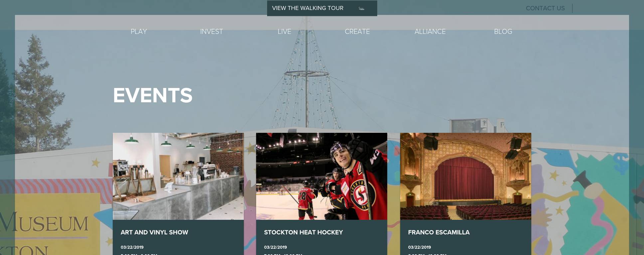Image resolution: width=644 pixels, height=255 pixels.
Task: Open the Franco Escamilla event title
Action: 439,232
